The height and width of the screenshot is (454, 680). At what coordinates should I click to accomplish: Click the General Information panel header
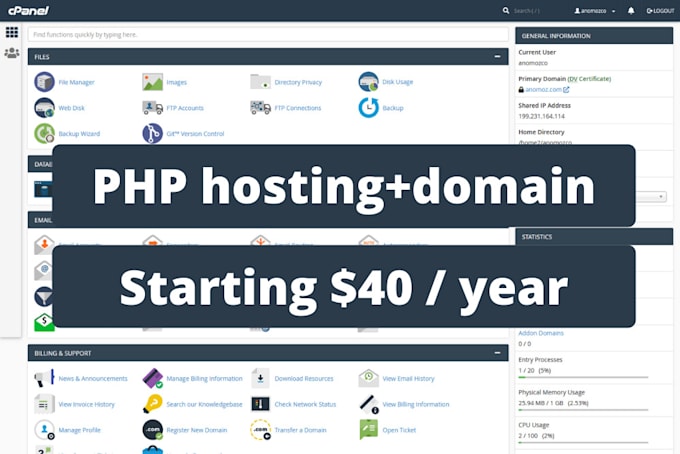pos(594,36)
